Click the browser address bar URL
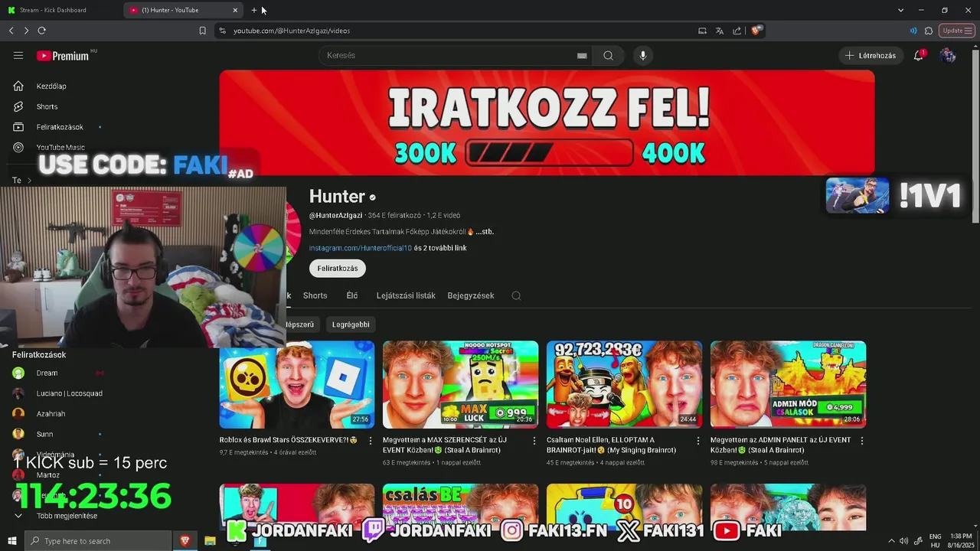This screenshot has height=551, width=980. (x=292, y=31)
